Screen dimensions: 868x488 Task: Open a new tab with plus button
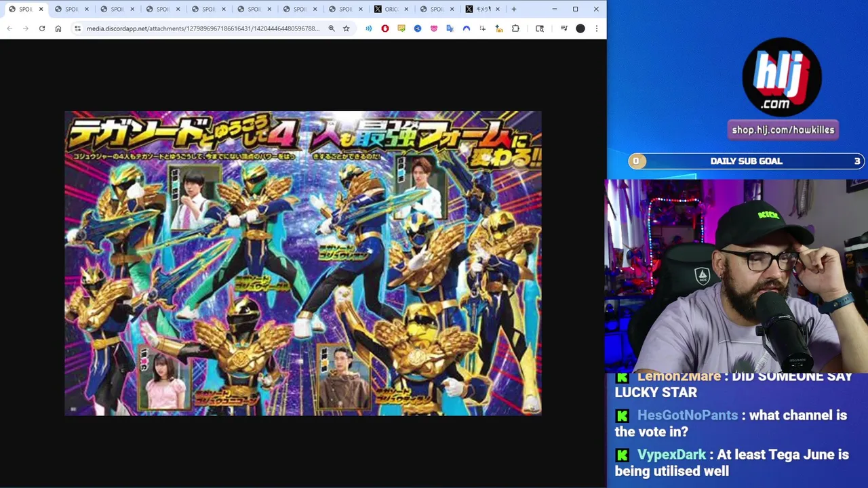pyautogui.click(x=514, y=9)
